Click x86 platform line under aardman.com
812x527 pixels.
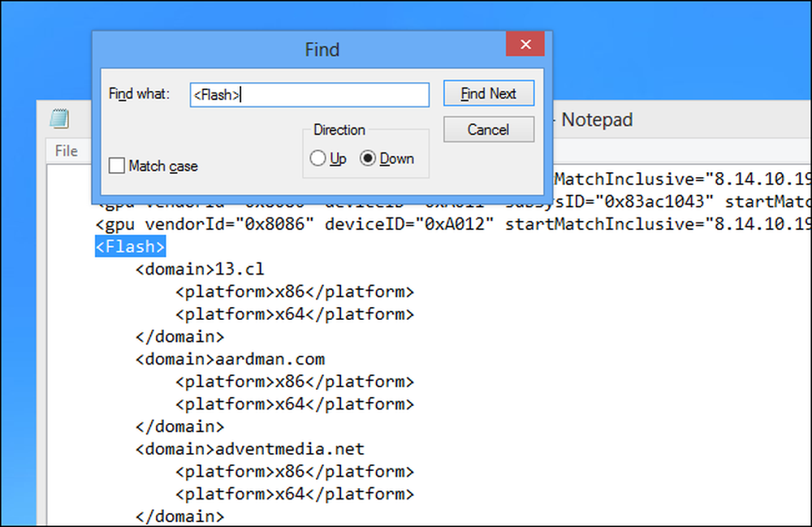click(x=295, y=382)
